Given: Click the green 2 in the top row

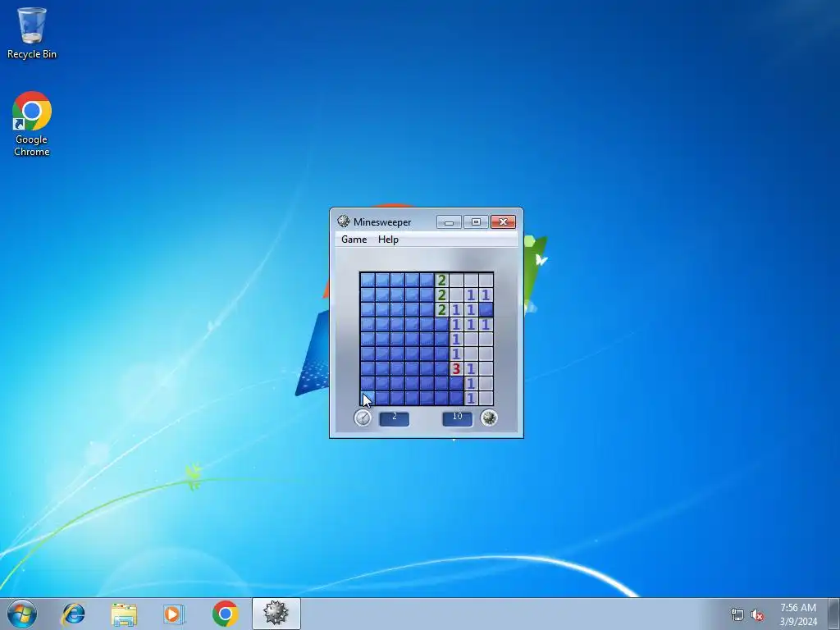Looking at the screenshot, I should click(441, 280).
